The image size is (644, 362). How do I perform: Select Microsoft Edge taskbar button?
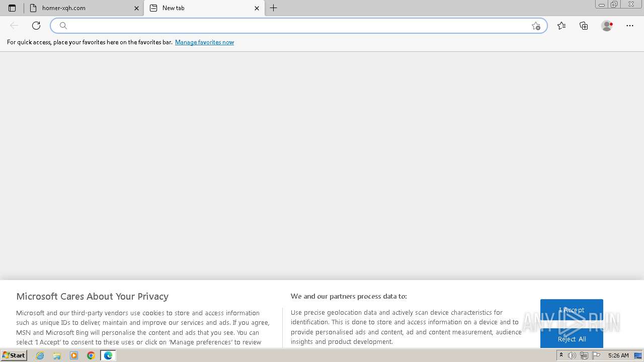point(108,355)
